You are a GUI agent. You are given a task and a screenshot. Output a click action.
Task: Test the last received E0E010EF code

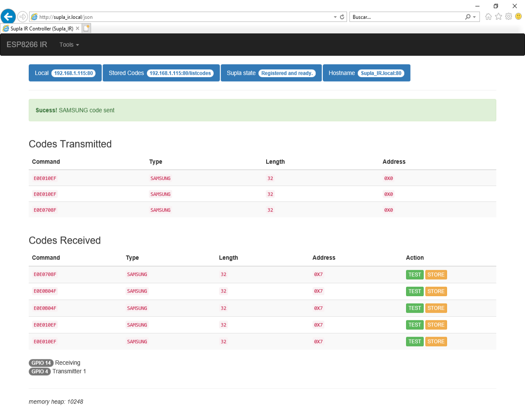click(415, 342)
